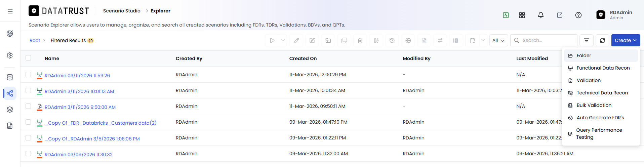Open scenario RDAdmin 3/11/2026 10:01:13 AM
Viewport: 644px width, 167px height.
pyautogui.click(x=79, y=91)
